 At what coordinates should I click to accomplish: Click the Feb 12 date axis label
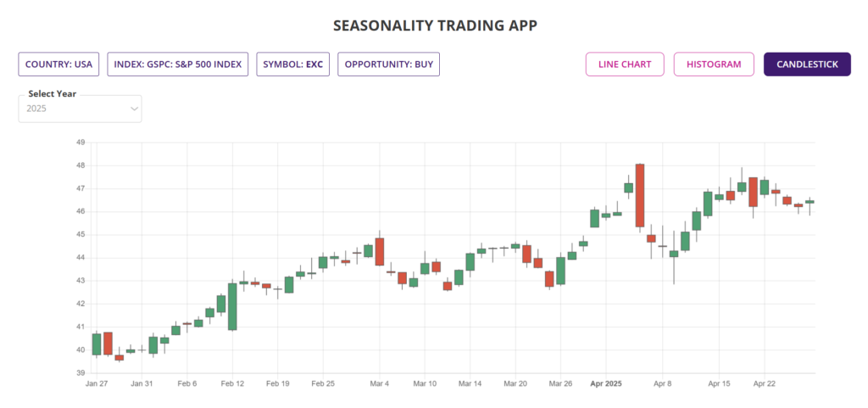click(x=232, y=384)
